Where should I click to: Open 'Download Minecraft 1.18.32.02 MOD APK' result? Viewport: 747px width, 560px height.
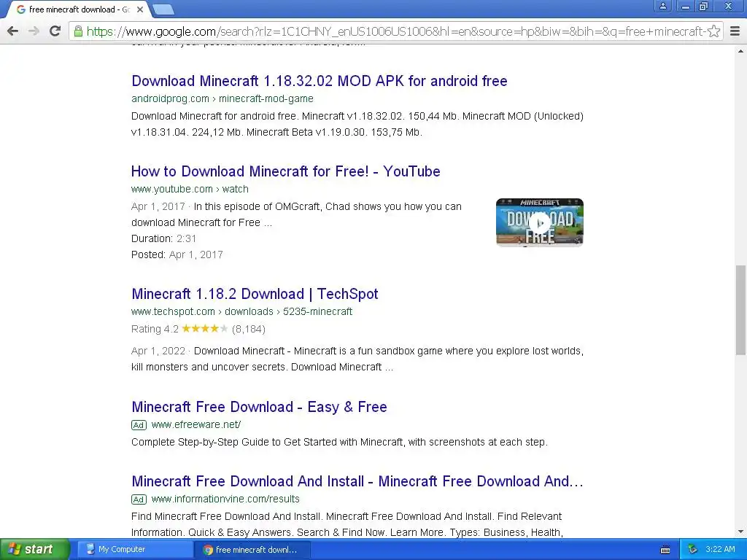pyautogui.click(x=320, y=81)
